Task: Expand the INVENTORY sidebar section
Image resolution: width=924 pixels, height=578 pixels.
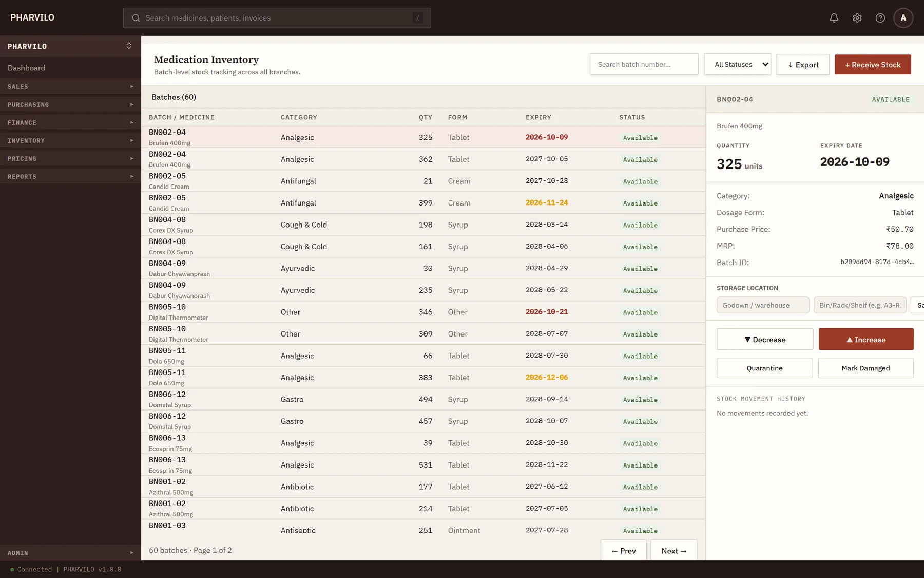Action: (x=70, y=140)
